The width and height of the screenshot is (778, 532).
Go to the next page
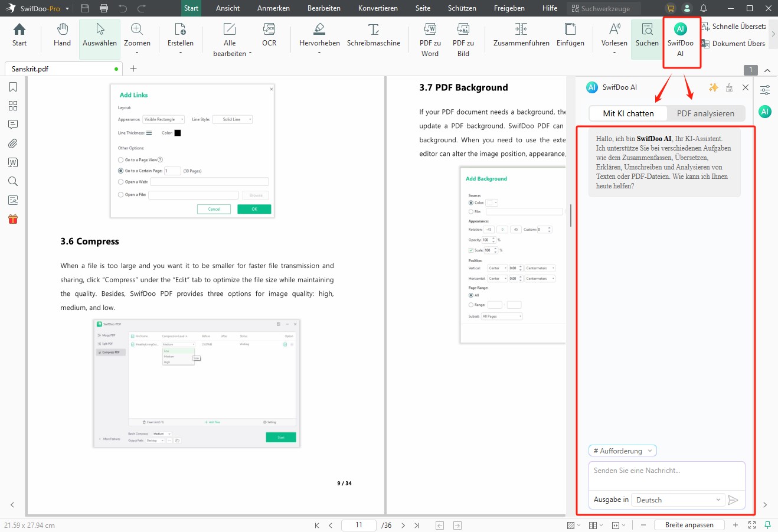[x=403, y=525]
